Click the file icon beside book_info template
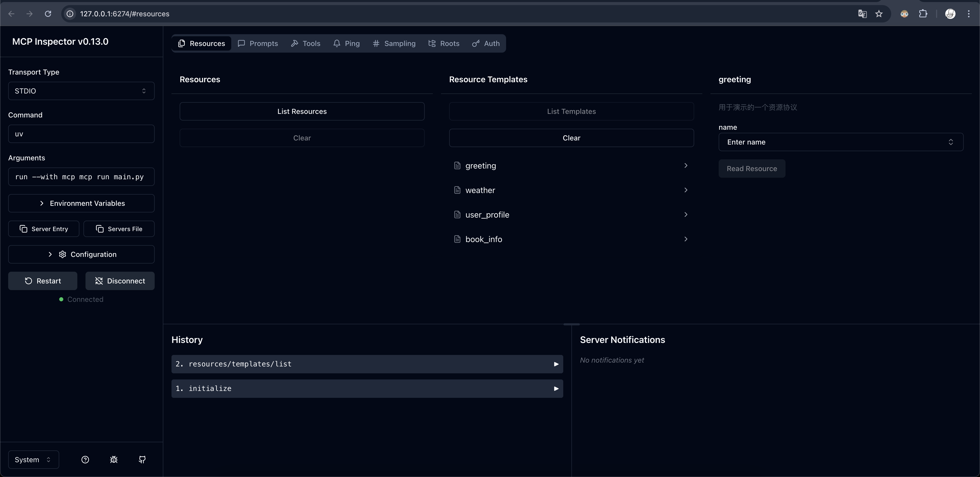 click(458, 239)
